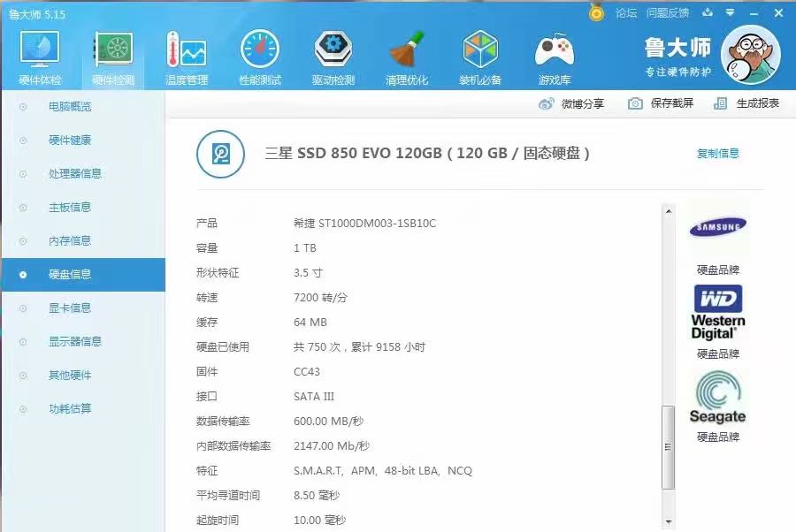Click the 8.50 毫秒 seek time value
This screenshot has height=532, width=796.
point(317,496)
